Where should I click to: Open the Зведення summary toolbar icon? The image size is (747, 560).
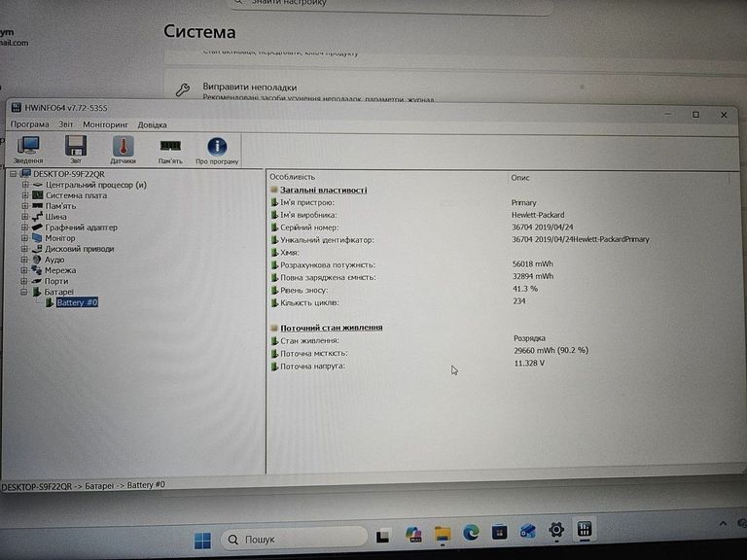click(28, 150)
